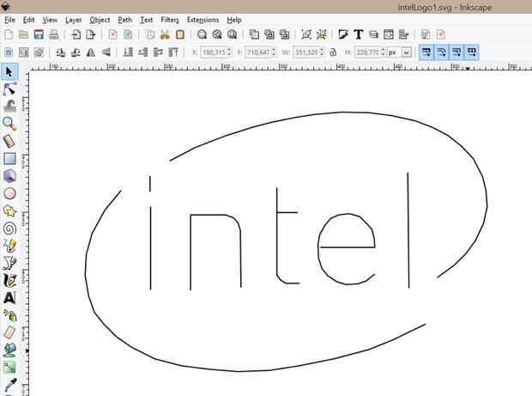Viewport: 532px width, 396px height.
Task: Save the document with floppy icon
Action: [39, 34]
